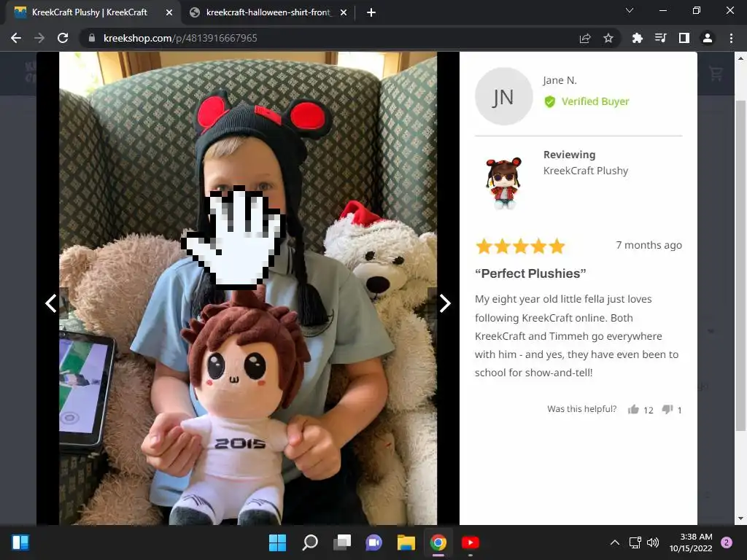Screen dimensions: 747x560
Task: Open Windows Search from taskbar
Action: click(309, 542)
